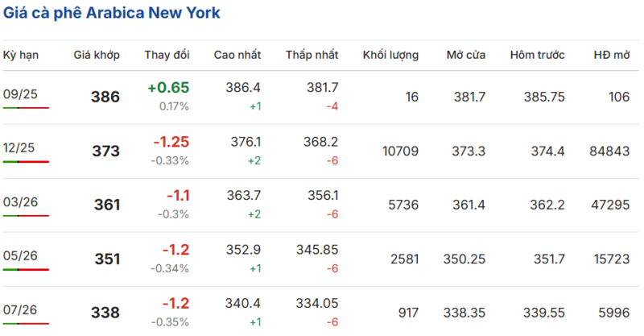Screen dimensions: 644x336
Task: Open the 12/25 contract term
Action: pos(20,148)
